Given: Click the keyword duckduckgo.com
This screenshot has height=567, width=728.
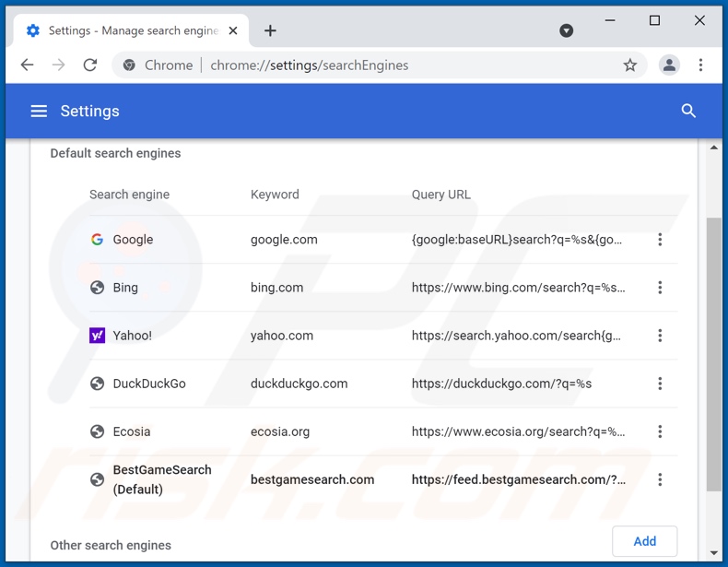Looking at the screenshot, I should coord(299,384).
